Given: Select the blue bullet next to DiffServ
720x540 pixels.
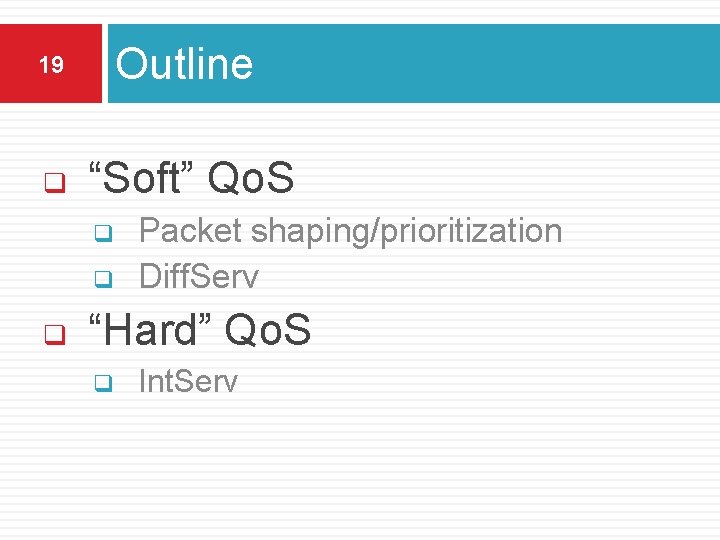Looking at the screenshot, I should (103, 279).
